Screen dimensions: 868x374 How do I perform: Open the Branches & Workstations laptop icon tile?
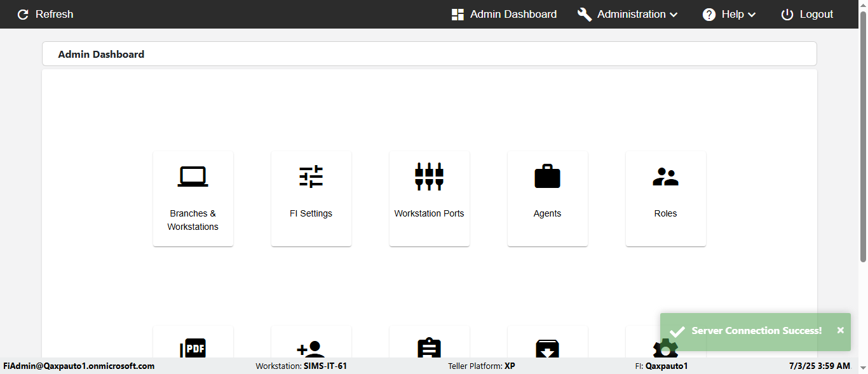coord(193,199)
